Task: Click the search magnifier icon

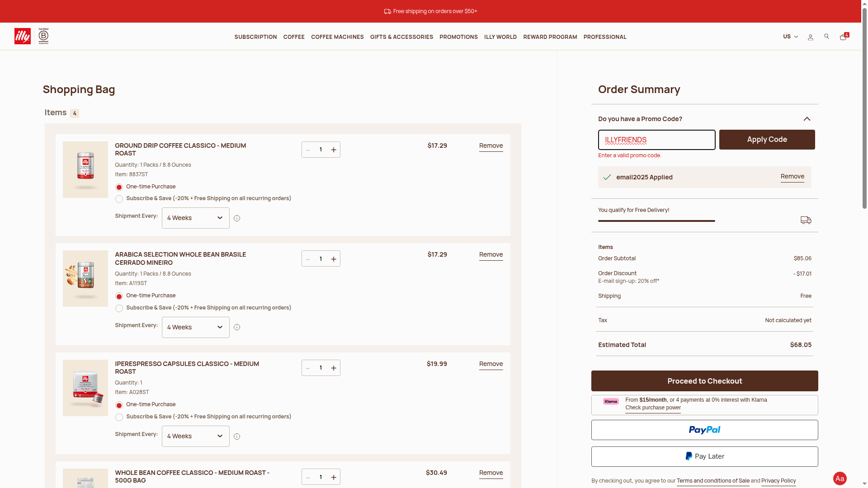Action: [826, 37]
